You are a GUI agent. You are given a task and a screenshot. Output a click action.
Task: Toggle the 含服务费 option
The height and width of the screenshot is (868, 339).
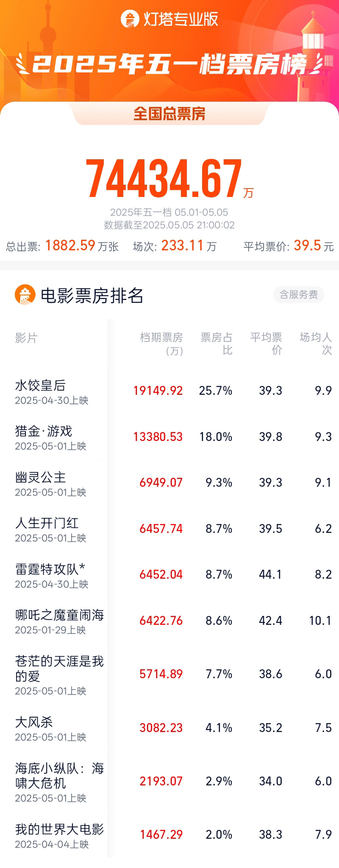pyautogui.click(x=298, y=294)
